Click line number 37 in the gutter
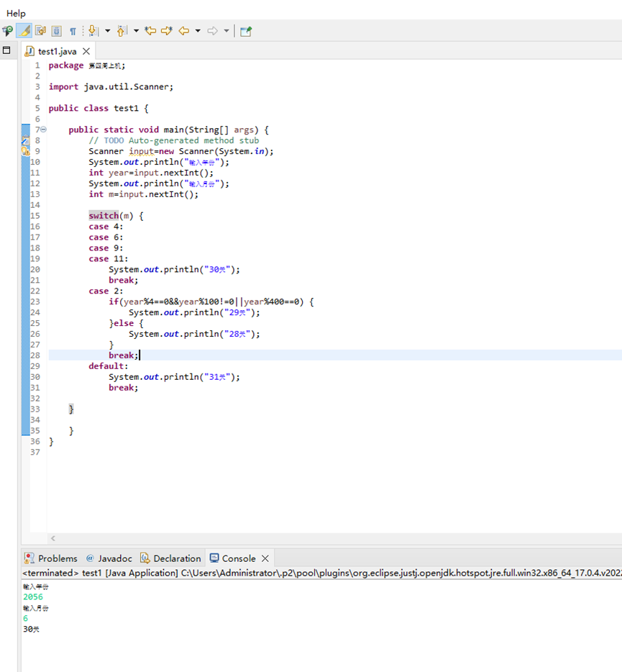Image resolution: width=622 pixels, height=672 pixels. [35, 452]
